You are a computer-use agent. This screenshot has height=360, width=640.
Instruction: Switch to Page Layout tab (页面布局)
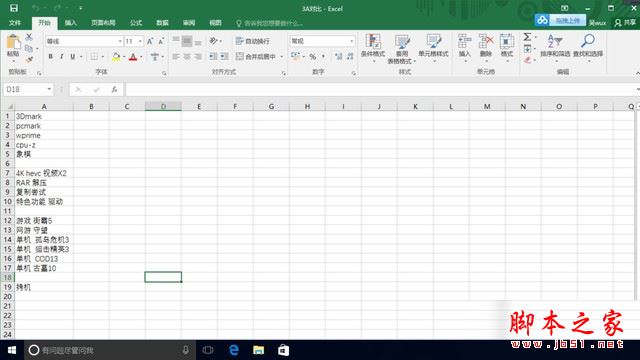[103, 23]
